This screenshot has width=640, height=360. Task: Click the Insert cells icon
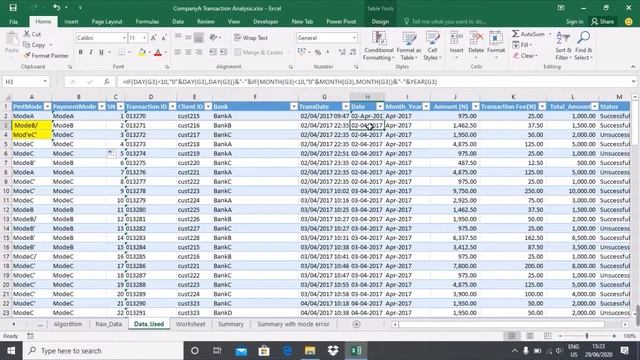click(456, 39)
